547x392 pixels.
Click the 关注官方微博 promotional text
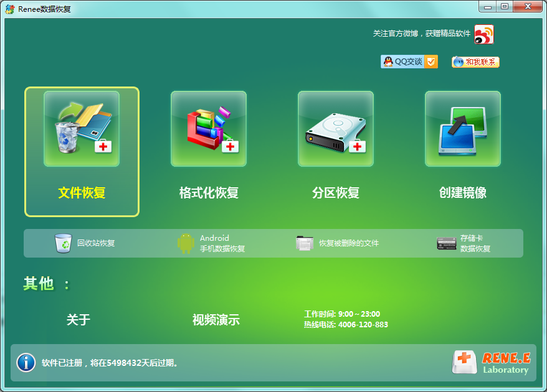point(417,34)
